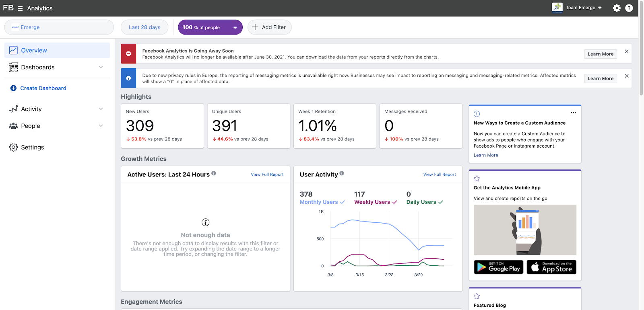
Task: Click the plus icon in Add Filter
Action: coord(255,27)
